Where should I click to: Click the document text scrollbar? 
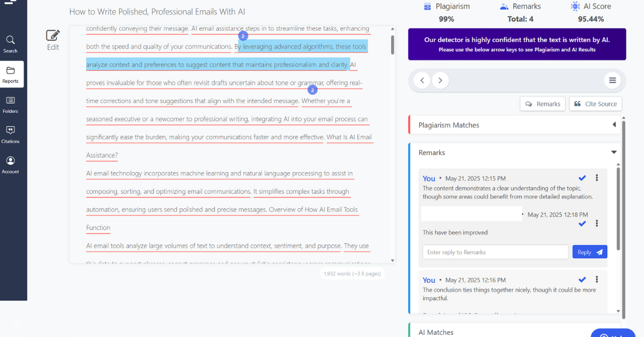[393, 45]
